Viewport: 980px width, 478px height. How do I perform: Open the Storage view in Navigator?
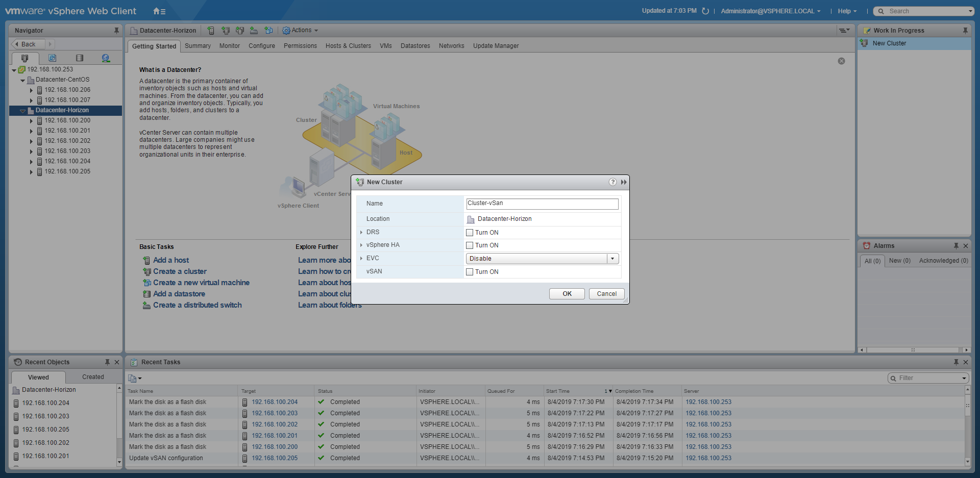(79, 58)
